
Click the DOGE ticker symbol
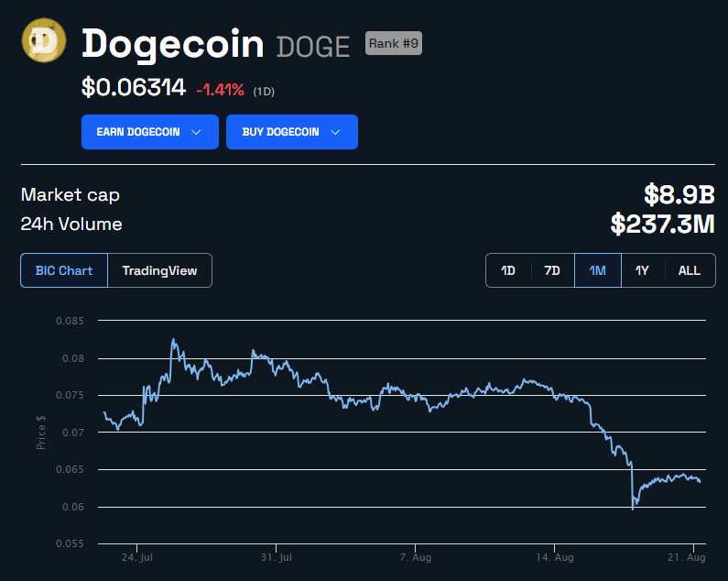click(x=313, y=47)
